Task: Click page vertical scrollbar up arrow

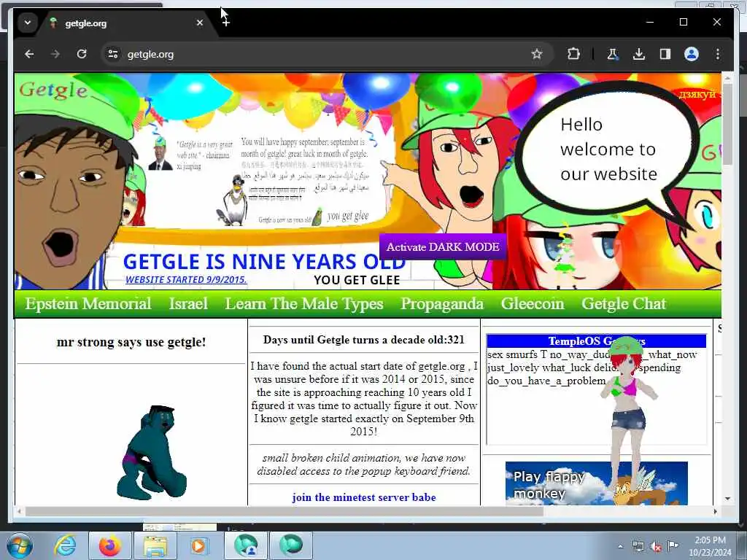Action: (727, 78)
